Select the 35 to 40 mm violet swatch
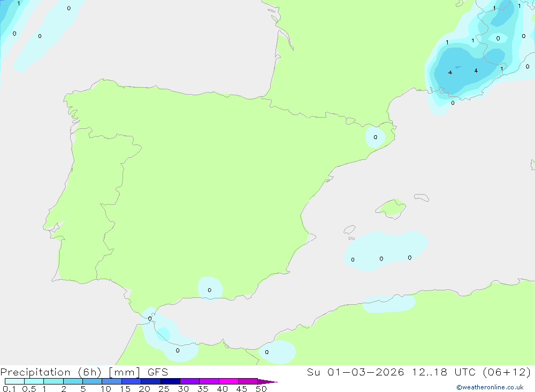The image size is (535, 392). coord(209,381)
